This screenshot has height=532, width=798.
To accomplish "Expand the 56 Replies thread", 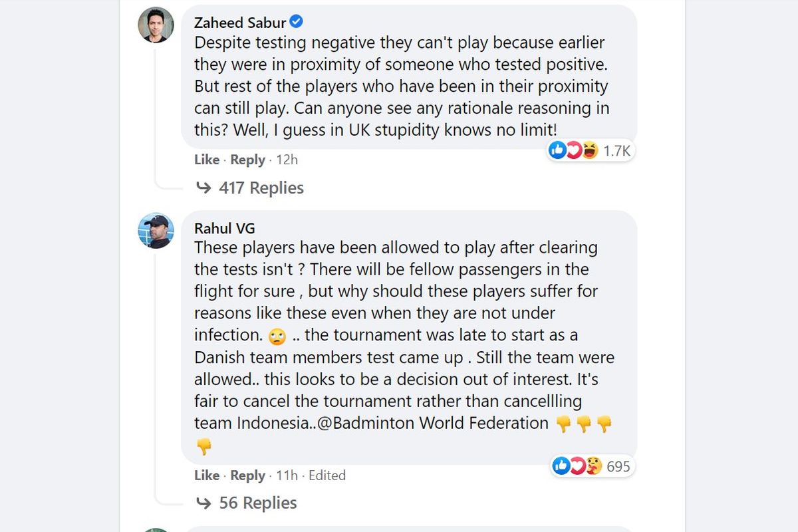I will click(258, 503).
